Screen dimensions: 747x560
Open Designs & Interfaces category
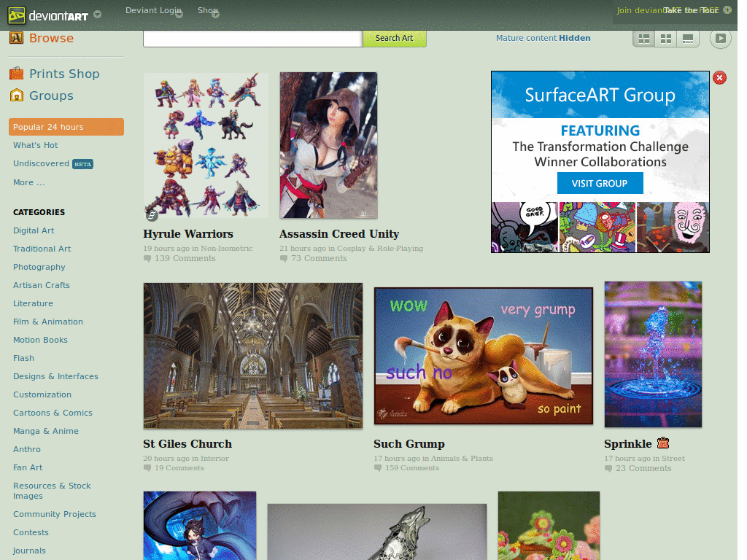pos(55,376)
